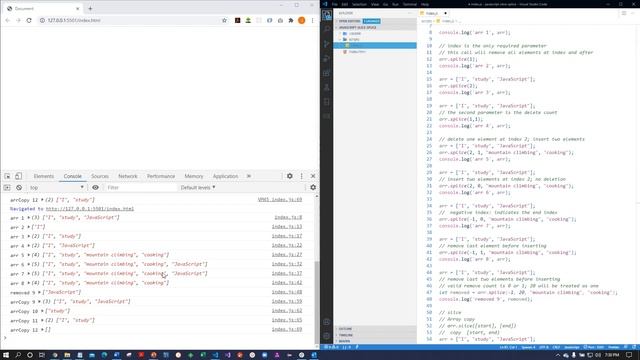640x360 pixels.
Task: Open the Terminal menu in VS Code
Action: pyautogui.click(x=410, y=4)
